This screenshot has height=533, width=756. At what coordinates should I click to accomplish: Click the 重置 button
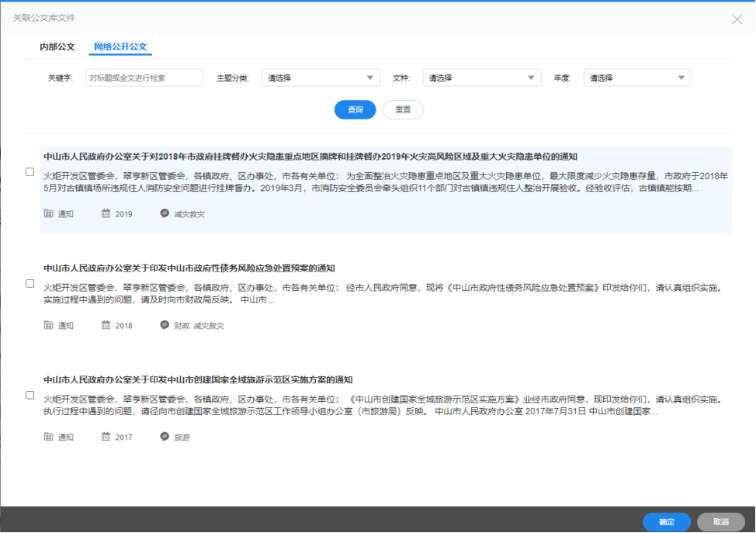point(403,110)
